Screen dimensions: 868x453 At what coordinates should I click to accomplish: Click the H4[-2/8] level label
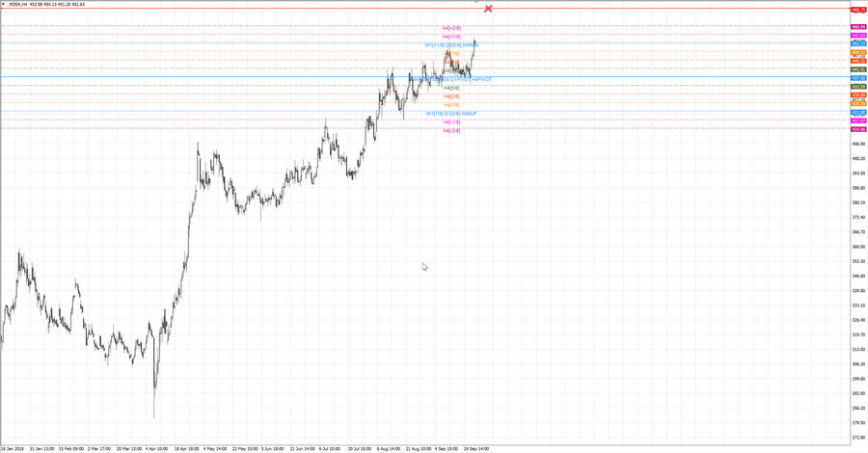pos(451,130)
